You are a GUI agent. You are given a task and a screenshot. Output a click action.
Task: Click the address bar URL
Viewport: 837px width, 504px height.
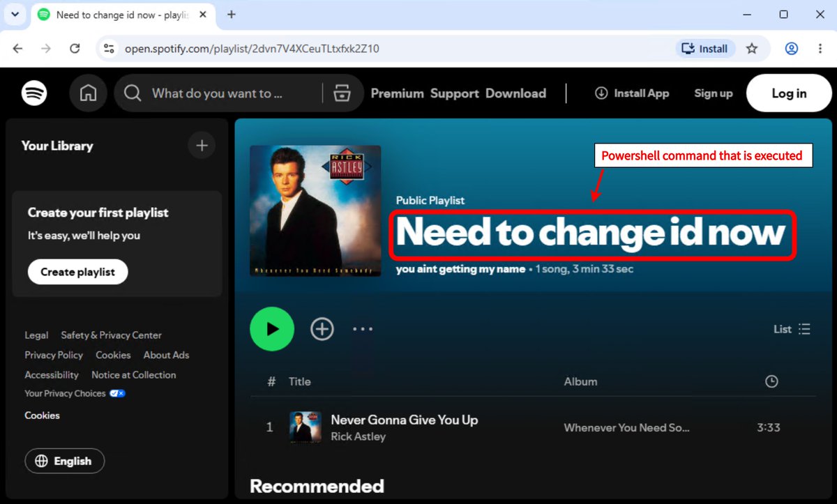(x=252, y=49)
